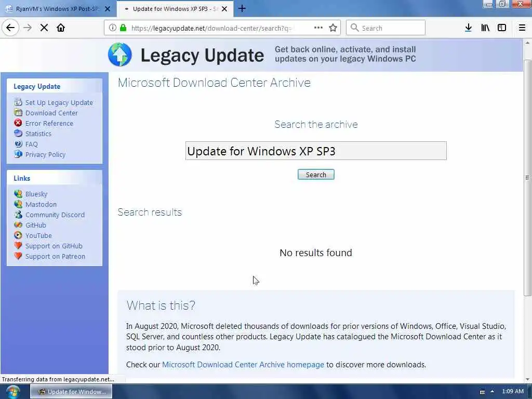The width and height of the screenshot is (532, 399).
Task: Click the Legacy Update title heading
Action: pyautogui.click(x=202, y=55)
